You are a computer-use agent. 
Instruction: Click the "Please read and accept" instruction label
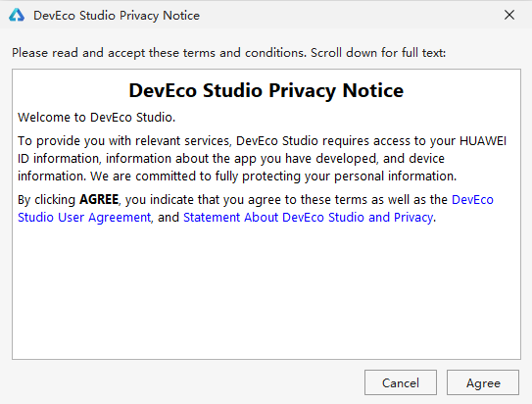click(228, 53)
